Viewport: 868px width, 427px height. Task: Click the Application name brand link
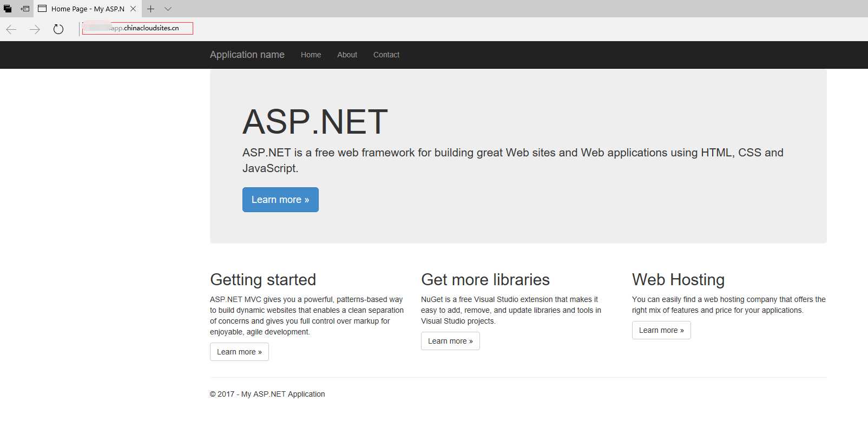[x=247, y=55]
